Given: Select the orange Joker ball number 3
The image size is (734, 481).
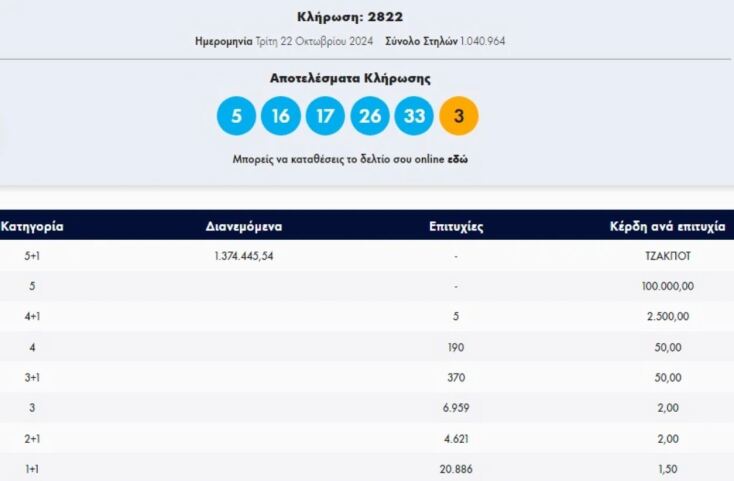Looking at the screenshot, I should coord(459,116).
